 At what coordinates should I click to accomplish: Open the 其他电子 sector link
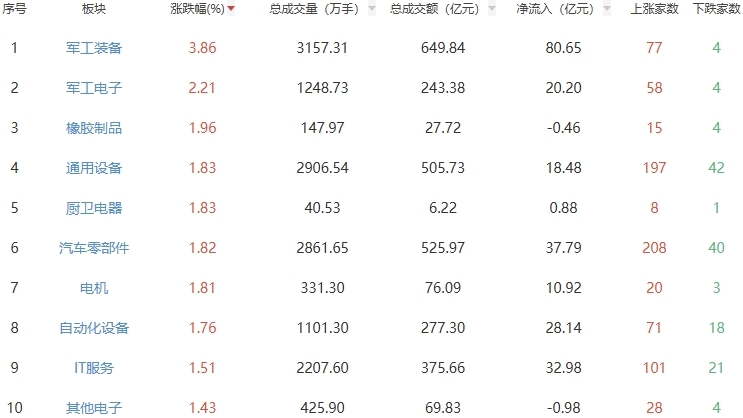94,408
